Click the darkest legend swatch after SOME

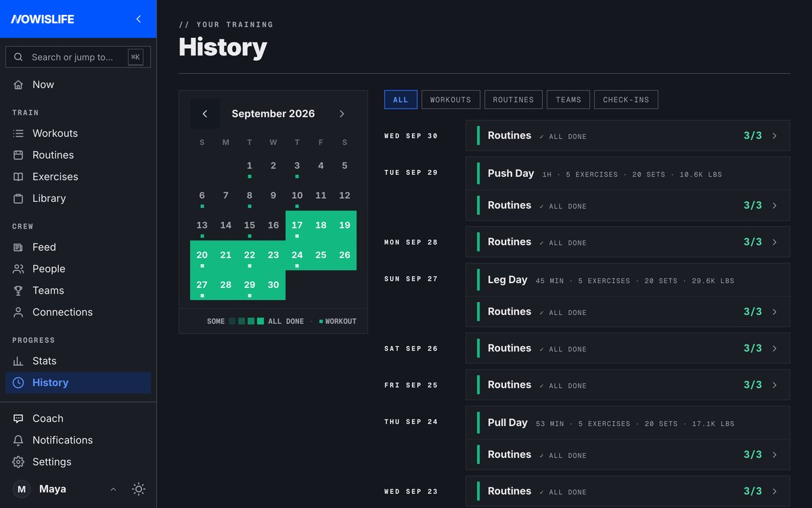pyautogui.click(x=232, y=321)
